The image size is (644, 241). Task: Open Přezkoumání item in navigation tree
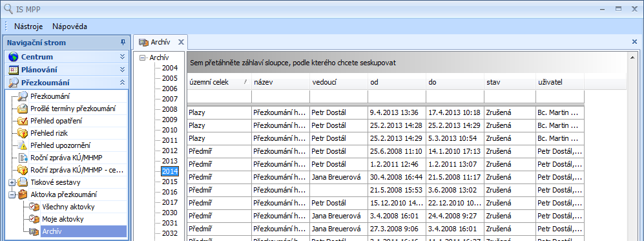coord(50,97)
